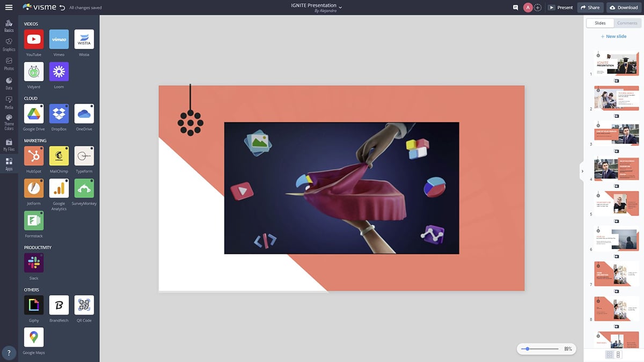Select slide 4 thumbnail
Image resolution: width=644 pixels, height=362 pixels.
pyautogui.click(x=617, y=168)
